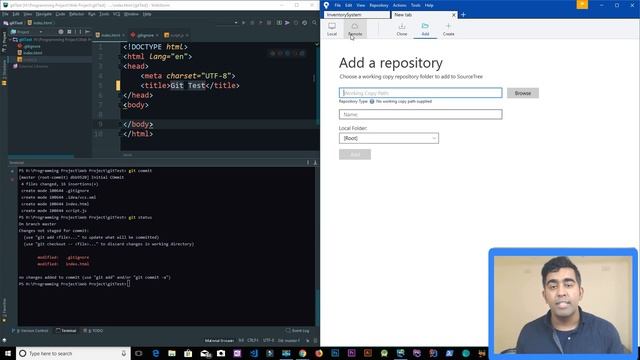The image size is (640, 360).
Task: Open the SourceTree Tools menu
Action: tap(416, 5)
